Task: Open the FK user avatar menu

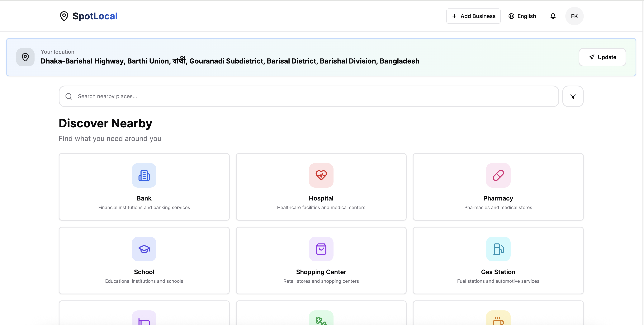Action: click(x=574, y=16)
